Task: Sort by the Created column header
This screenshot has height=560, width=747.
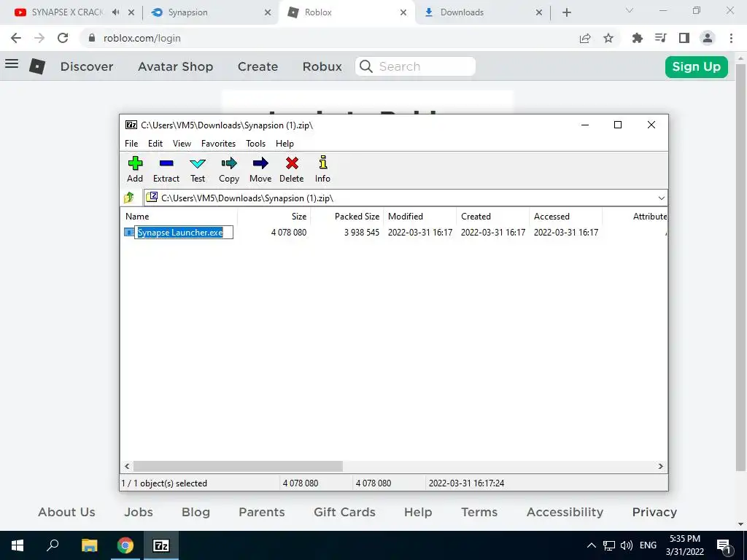Action: point(493,216)
